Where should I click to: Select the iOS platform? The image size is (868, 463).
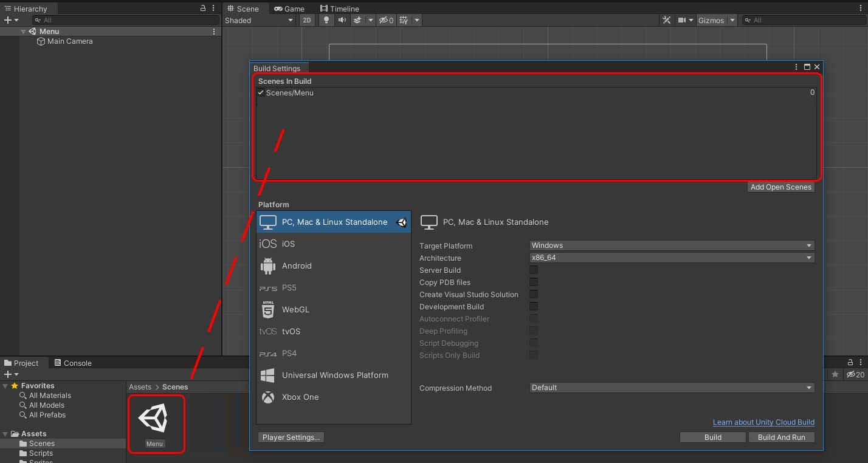pos(334,244)
